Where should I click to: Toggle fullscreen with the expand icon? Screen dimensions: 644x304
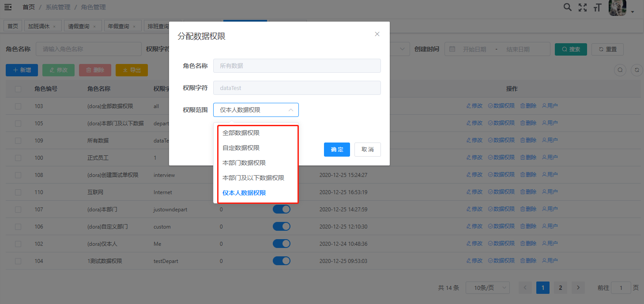(583, 7)
